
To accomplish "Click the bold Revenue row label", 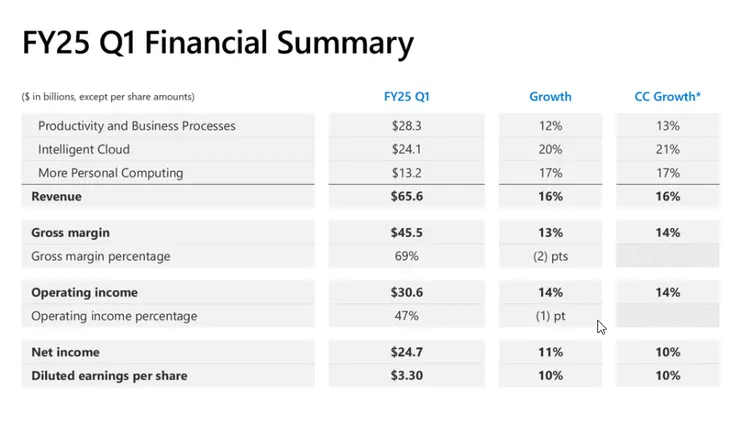I will [x=57, y=197].
